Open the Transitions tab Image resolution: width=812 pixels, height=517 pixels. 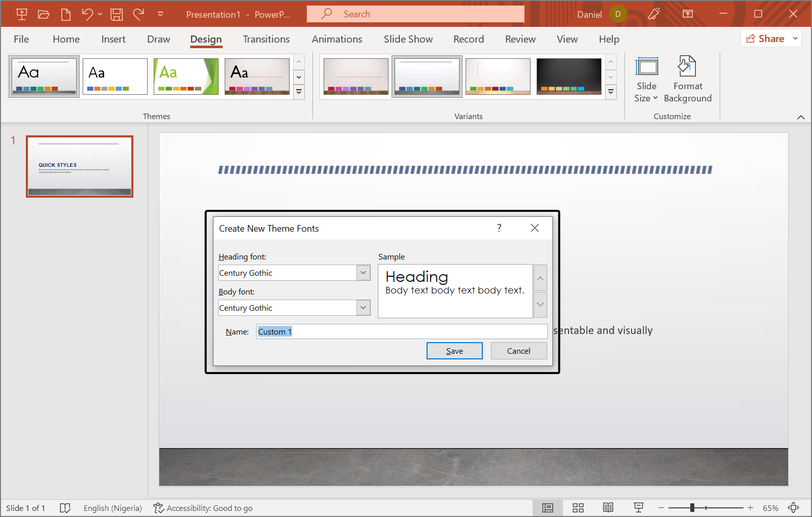click(x=266, y=39)
